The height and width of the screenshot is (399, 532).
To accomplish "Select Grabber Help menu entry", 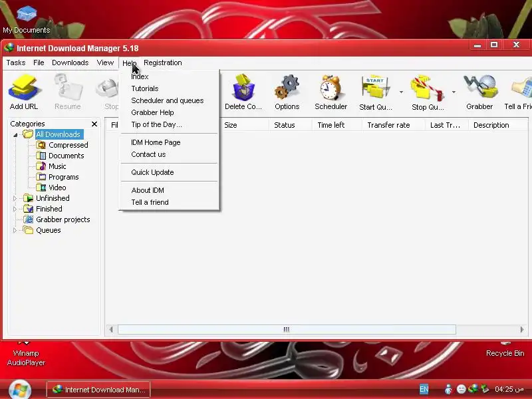I will (x=170, y=112).
